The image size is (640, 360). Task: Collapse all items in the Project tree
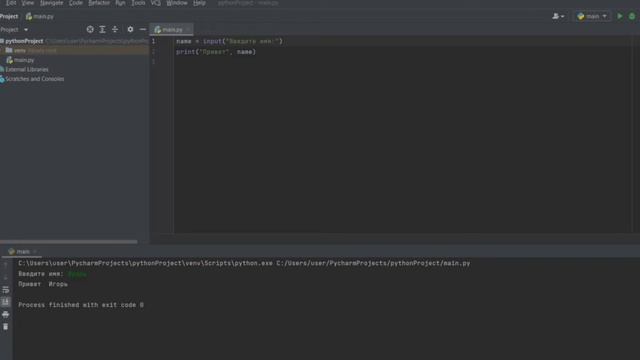coord(115,29)
